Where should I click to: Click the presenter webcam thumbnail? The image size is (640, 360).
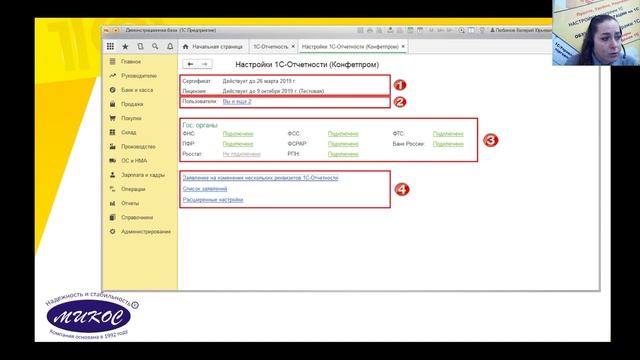(x=596, y=33)
